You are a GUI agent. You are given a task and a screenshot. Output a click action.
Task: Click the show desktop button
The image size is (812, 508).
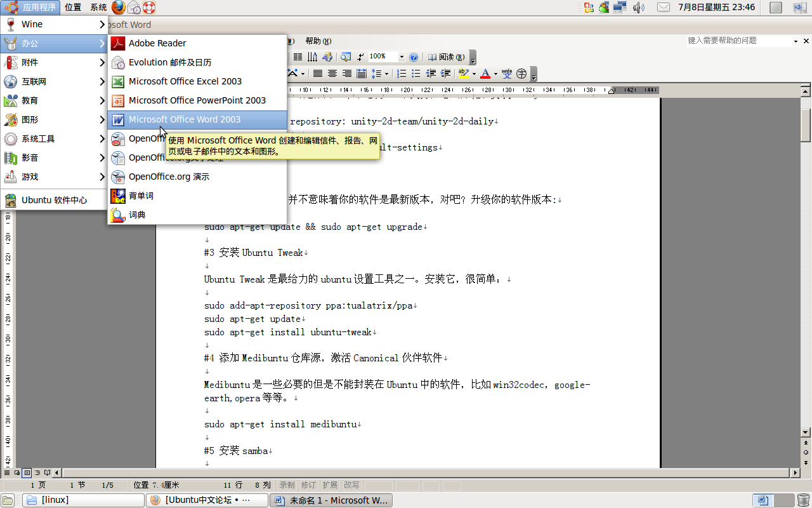coord(8,500)
